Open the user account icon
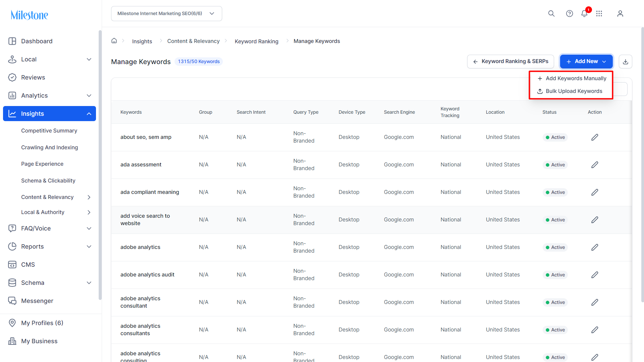This screenshot has width=644, height=362. (x=620, y=13)
